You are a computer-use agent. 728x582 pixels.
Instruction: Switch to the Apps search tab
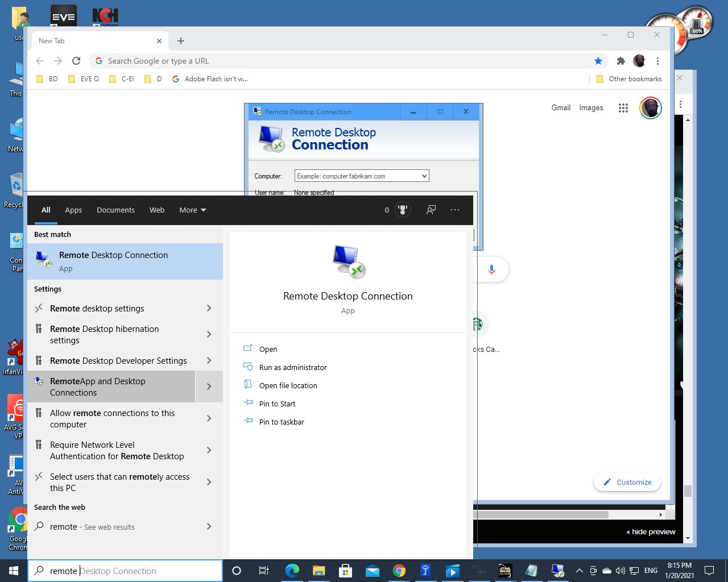click(x=73, y=210)
